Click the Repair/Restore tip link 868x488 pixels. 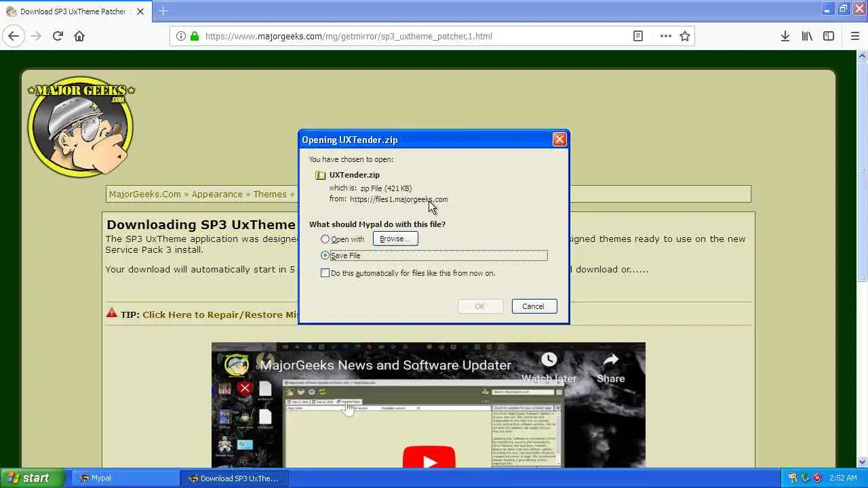click(x=220, y=314)
